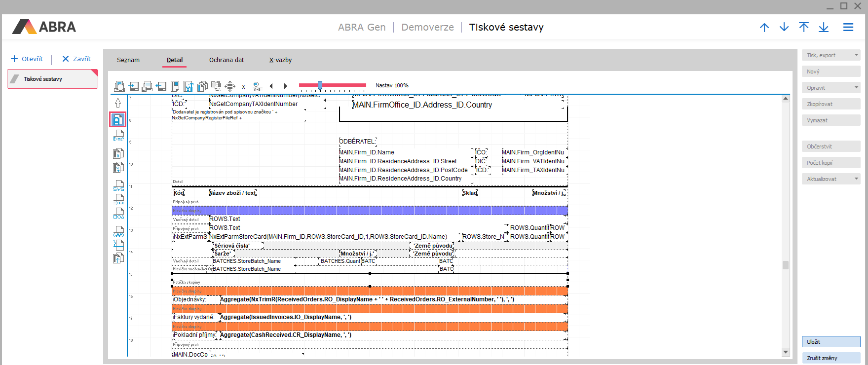
Task: Select the geometric shapes tool
Action: (118, 214)
